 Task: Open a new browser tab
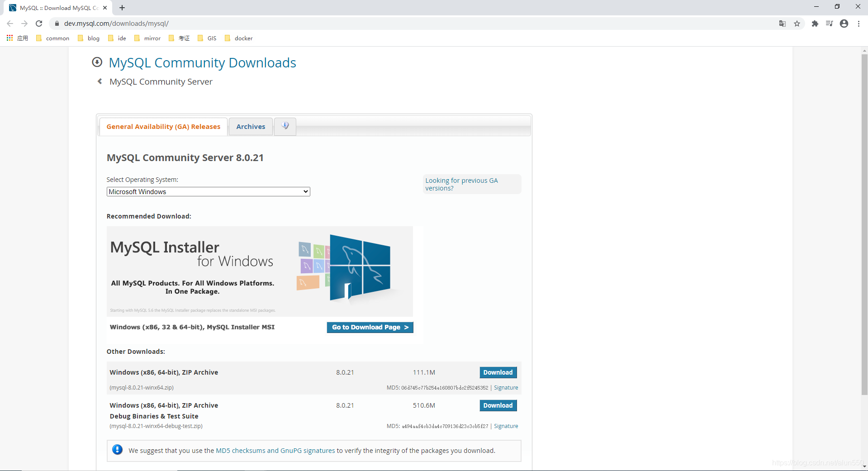[122, 8]
